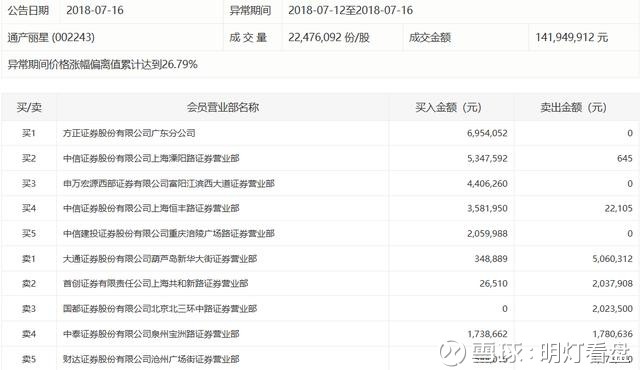Screen dimensions: 640x370
Task: Click buy amount 2,059,988
Action: click(487, 234)
